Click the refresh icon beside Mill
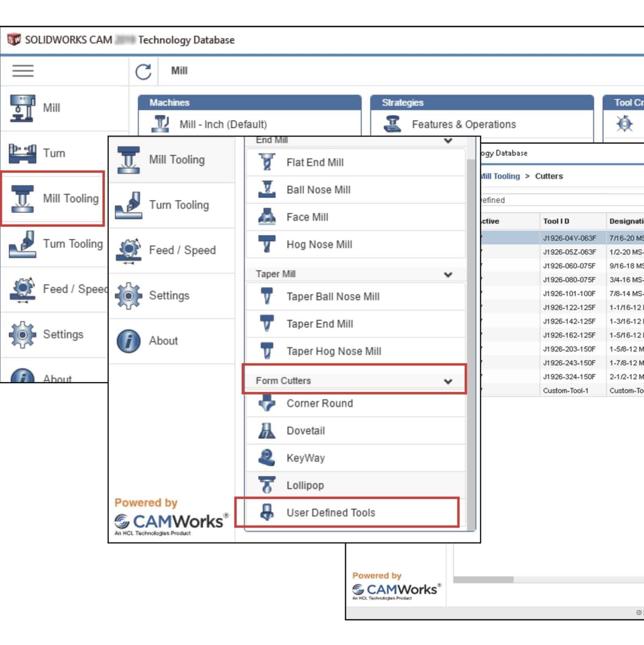The height and width of the screenshot is (645, 644). pyautogui.click(x=143, y=72)
